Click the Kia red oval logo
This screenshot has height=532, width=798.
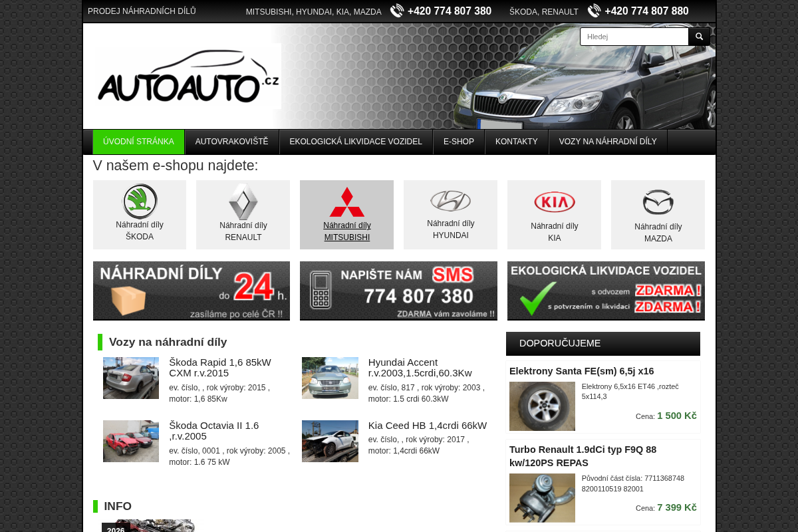point(555,202)
